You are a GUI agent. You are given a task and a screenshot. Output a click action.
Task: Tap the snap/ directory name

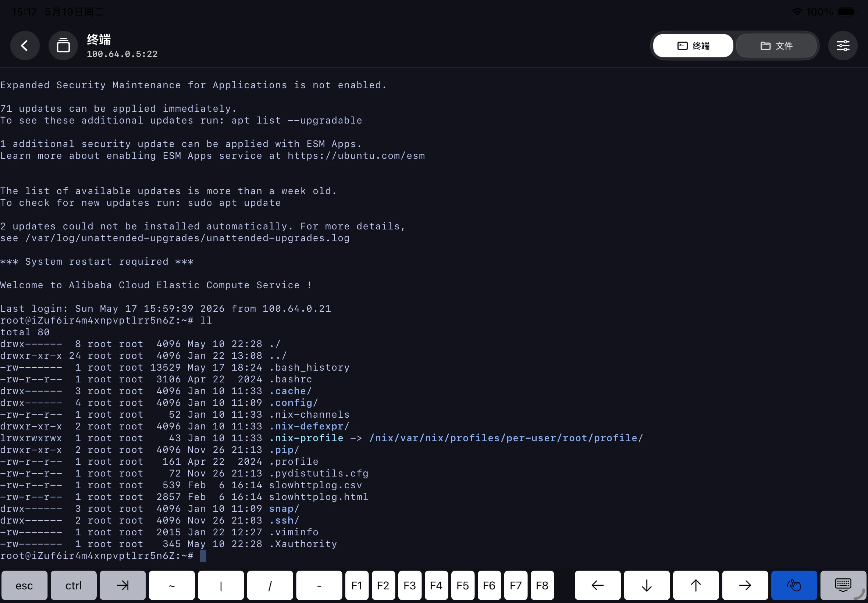coord(284,509)
